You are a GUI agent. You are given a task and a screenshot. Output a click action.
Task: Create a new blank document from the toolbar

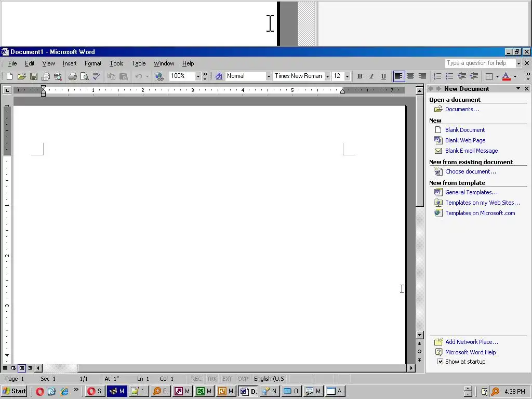click(x=9, y=76)
